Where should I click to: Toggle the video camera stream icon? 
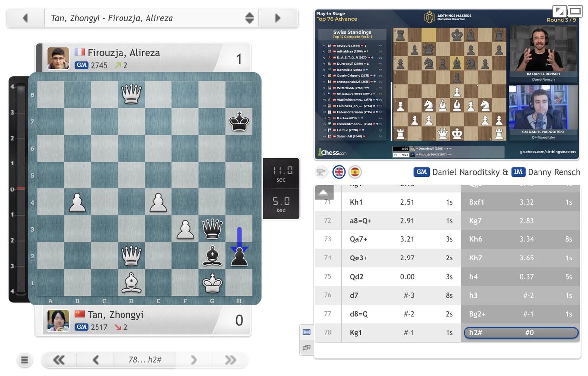321,172
